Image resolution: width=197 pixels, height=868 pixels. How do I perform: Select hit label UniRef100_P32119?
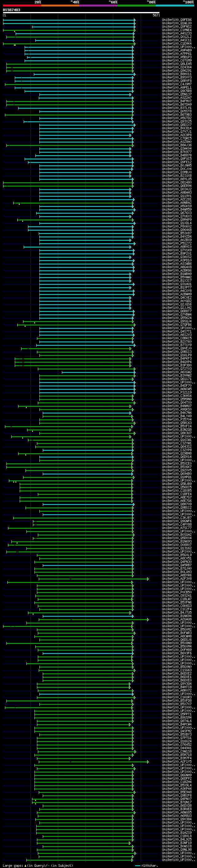(177, 393)
